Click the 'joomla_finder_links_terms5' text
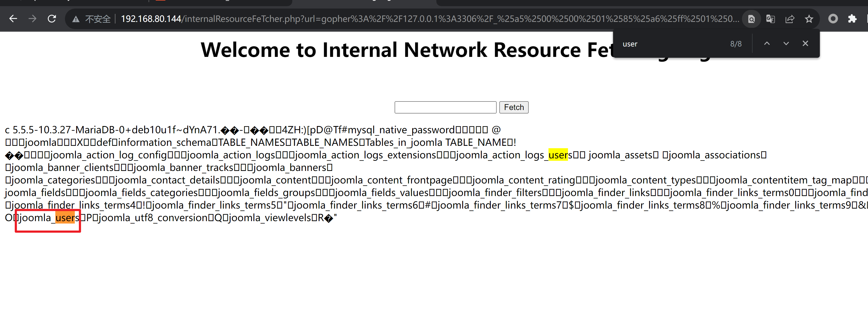868x313 pixels. (x=214, y=205)
